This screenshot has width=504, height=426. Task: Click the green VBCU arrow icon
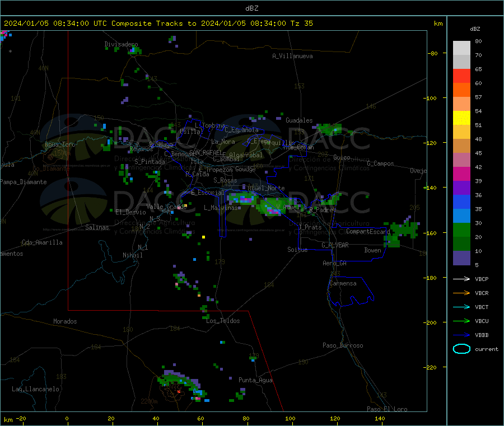pos(461,321)
